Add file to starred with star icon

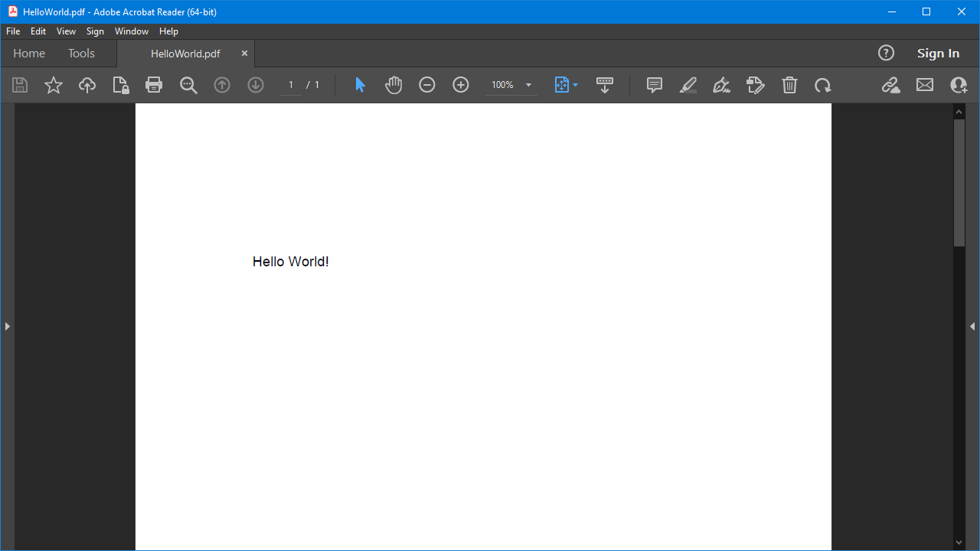(54, 85)
